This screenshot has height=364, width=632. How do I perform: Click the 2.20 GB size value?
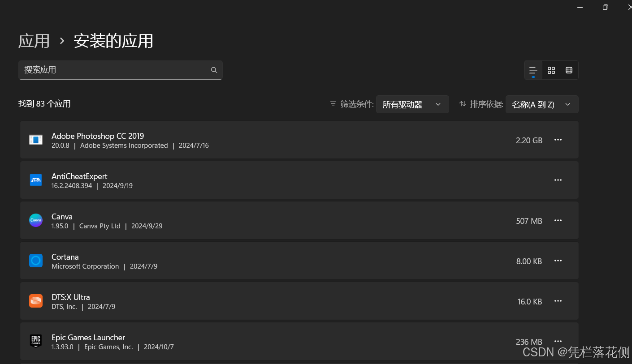(x=529, y=140)
